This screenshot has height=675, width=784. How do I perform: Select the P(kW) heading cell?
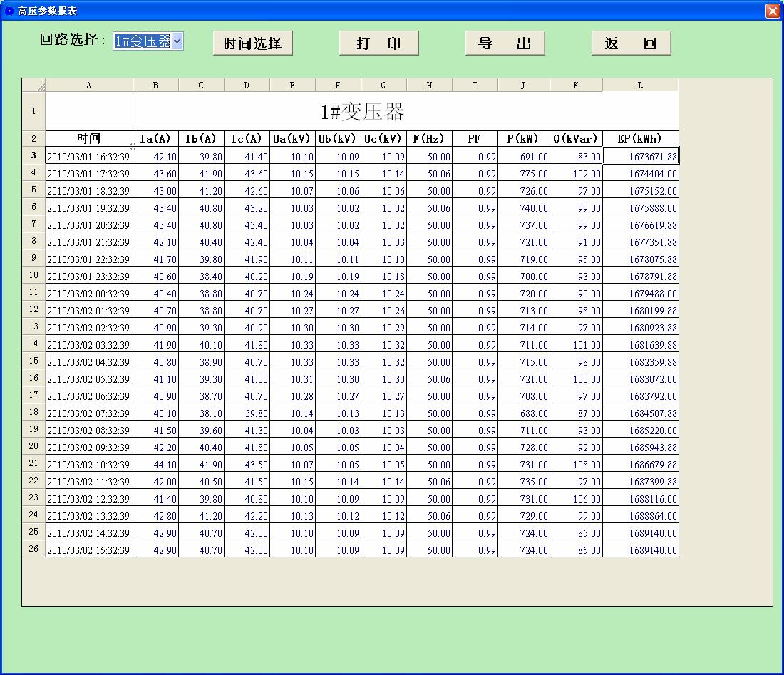(523, 139)
